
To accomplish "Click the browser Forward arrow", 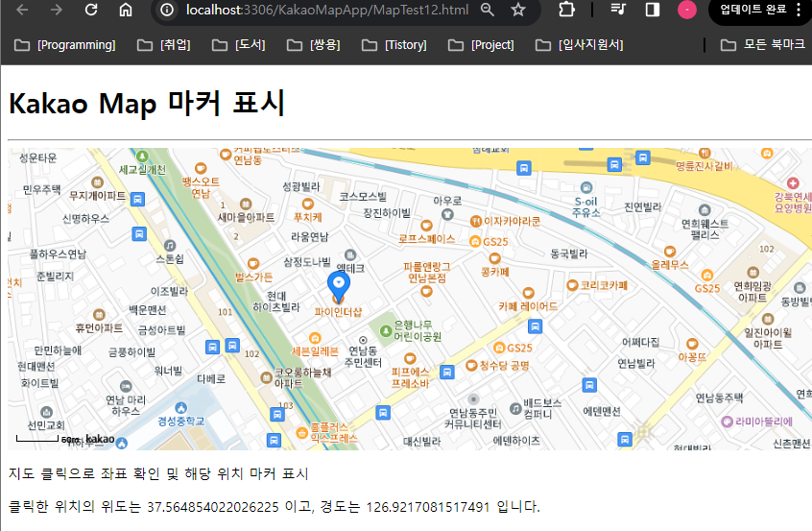I will point(56,10).
